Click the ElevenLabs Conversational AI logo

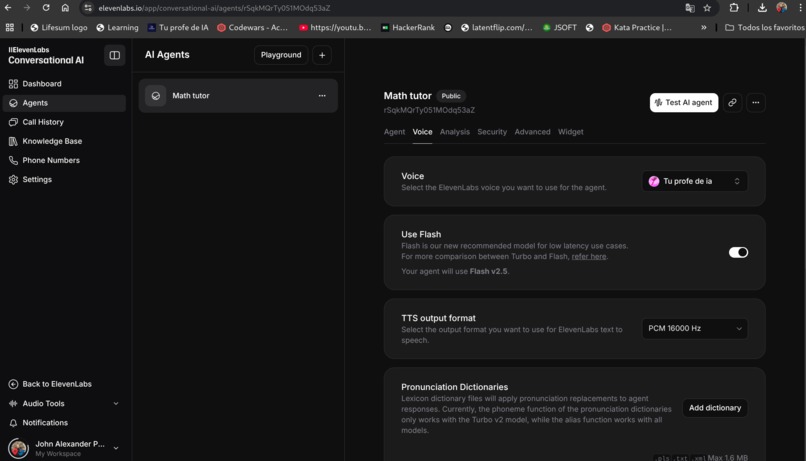pos(46,56)
